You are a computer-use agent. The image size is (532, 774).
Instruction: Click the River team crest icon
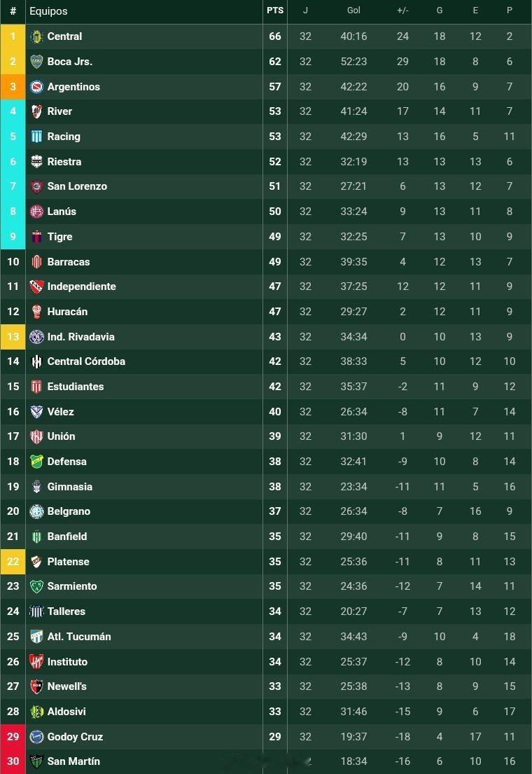(x=36, y=111)
